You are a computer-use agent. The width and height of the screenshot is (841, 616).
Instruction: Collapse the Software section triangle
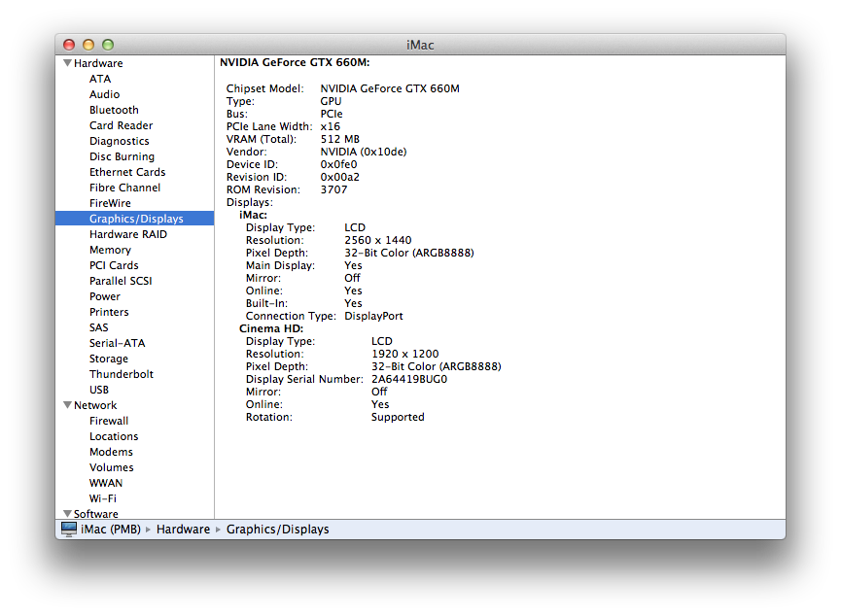[x=68, y=514]
